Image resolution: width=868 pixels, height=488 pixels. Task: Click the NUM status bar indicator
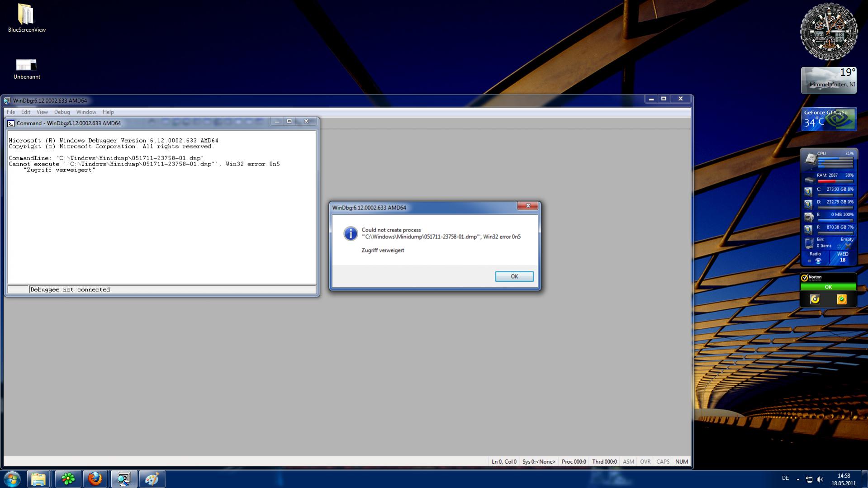pyautogui.click(x=681, y=462)
